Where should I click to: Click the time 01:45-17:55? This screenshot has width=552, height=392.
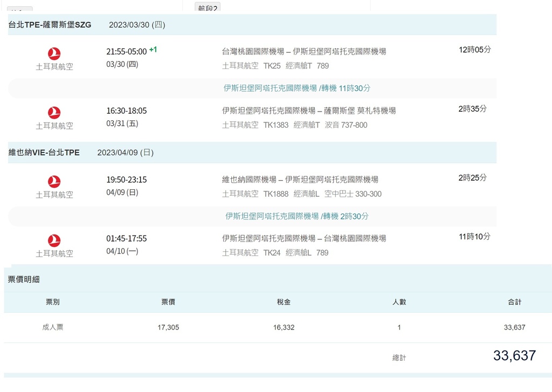pyautogui.click(x=126, y=238)
